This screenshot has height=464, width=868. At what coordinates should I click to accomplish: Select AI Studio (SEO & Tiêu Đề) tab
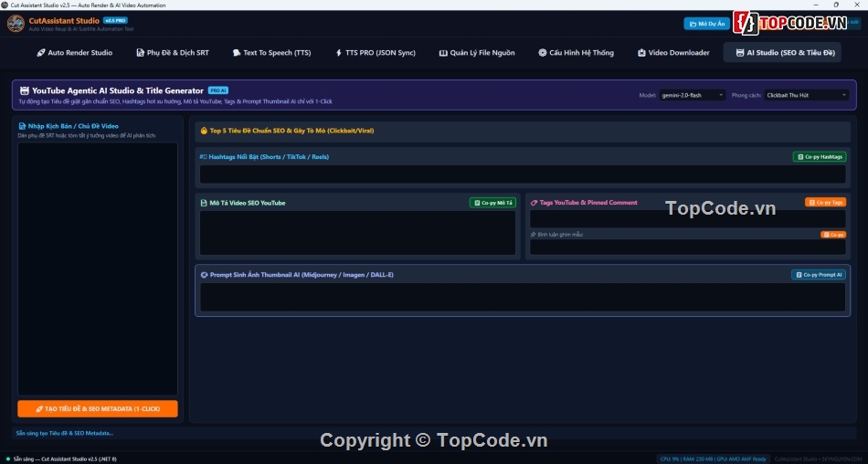[782, 53]
